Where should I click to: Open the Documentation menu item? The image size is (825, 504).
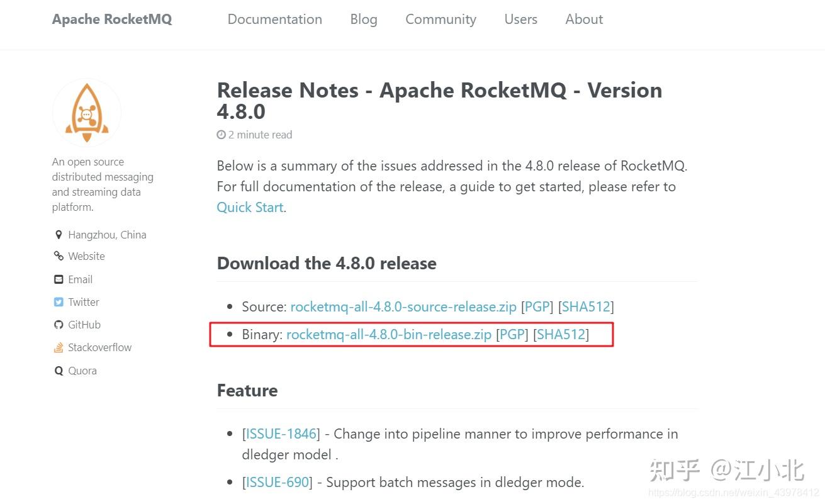pyautogui.click(x=274, y=19)
